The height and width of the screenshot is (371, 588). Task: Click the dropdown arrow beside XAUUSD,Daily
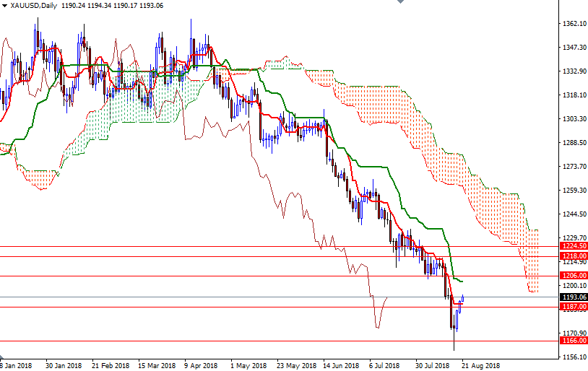[x=4, y=6]
